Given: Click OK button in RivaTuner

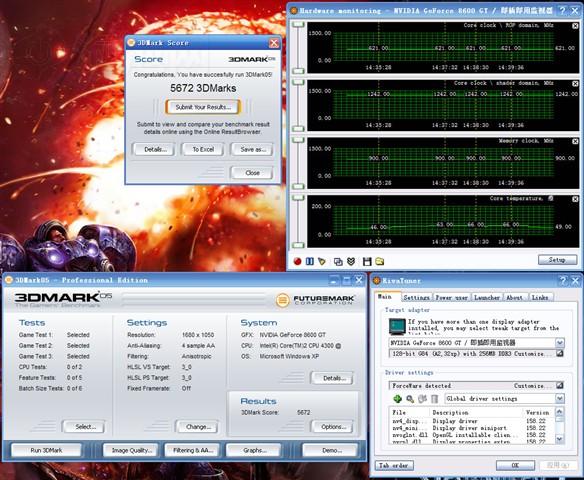Looking at the screenshot, I should coord(515,465).
